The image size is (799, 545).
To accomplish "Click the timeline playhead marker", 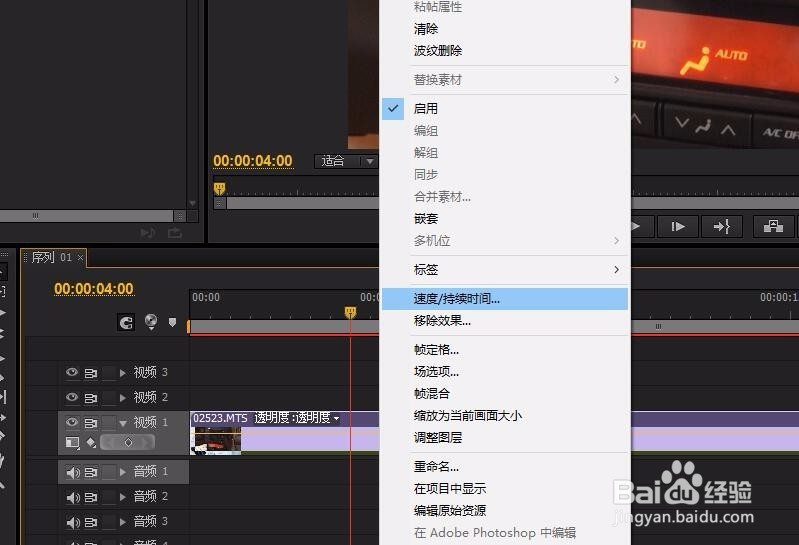I will point(350,312).
